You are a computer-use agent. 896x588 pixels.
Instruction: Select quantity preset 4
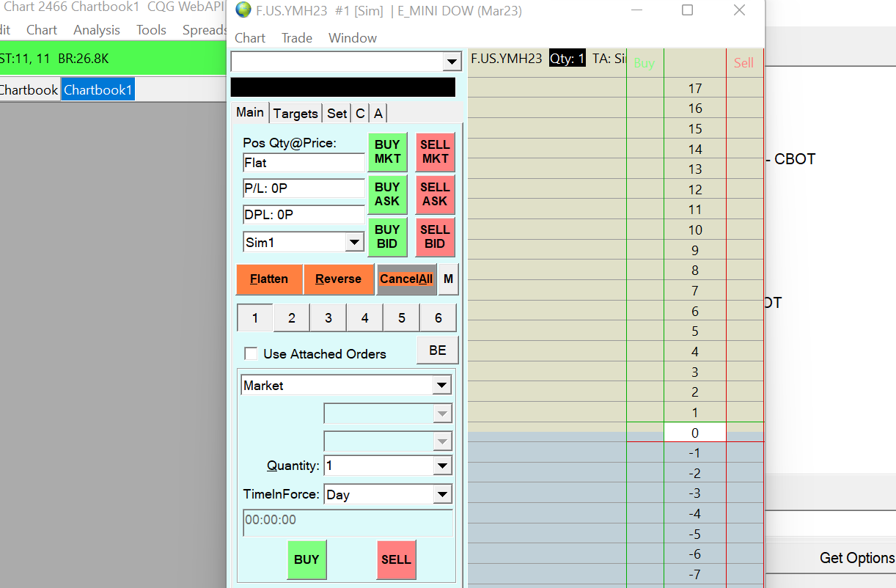[365, 318]
